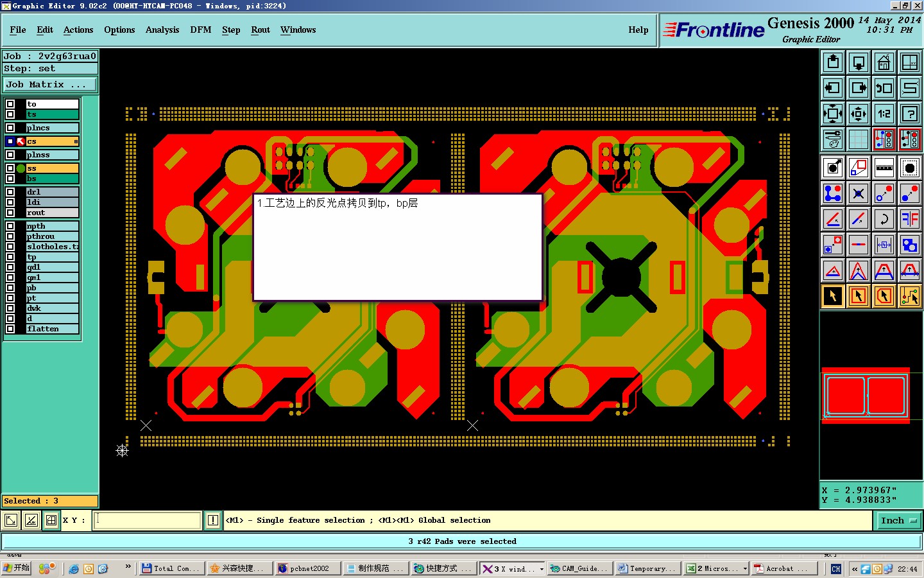Image resolution: width=924 pixels, height=578 pixels.
Task: Expand the small square marker on cs layer
Action: (76, 141)
